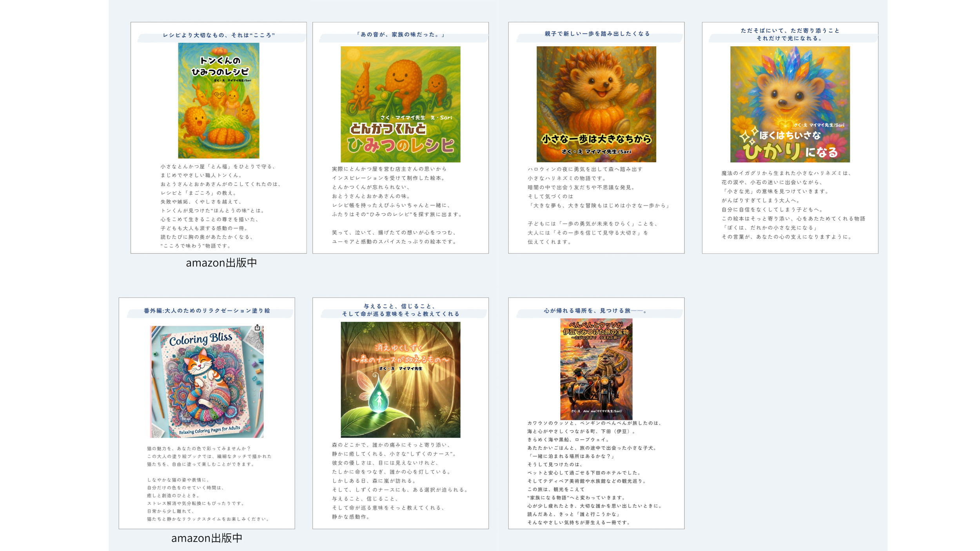Click the heading 心が帰れる場所を、見つける旅
The width and height of the screenshot is (980, 551).
pyautogui.click(x=596, y=311)
